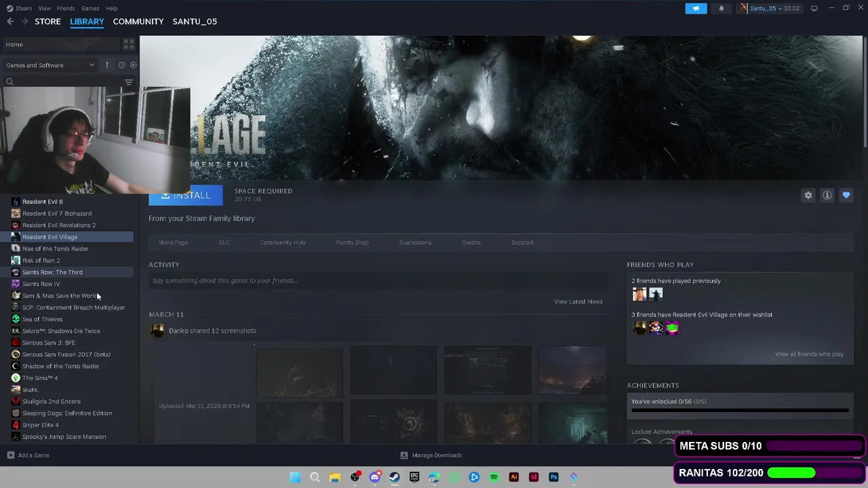Open Windows Start menu
The height and width of the screenshot is (488, 868).
click(x=295, y=477)
